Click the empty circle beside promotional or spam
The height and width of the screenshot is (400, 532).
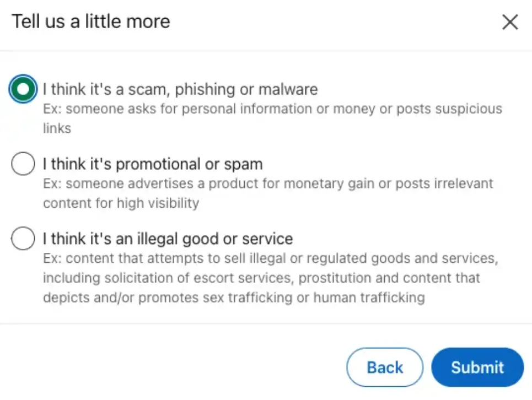point(23,164)
